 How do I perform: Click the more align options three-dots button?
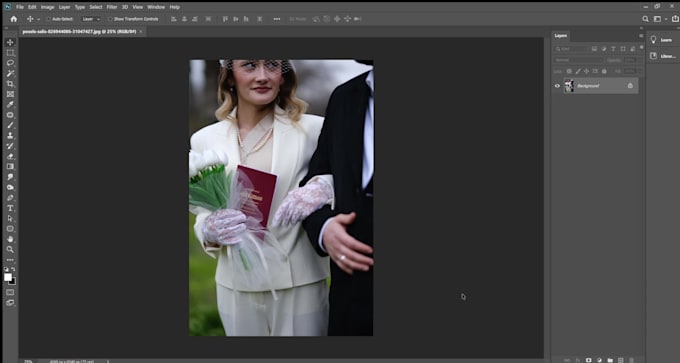coord(277,19)
